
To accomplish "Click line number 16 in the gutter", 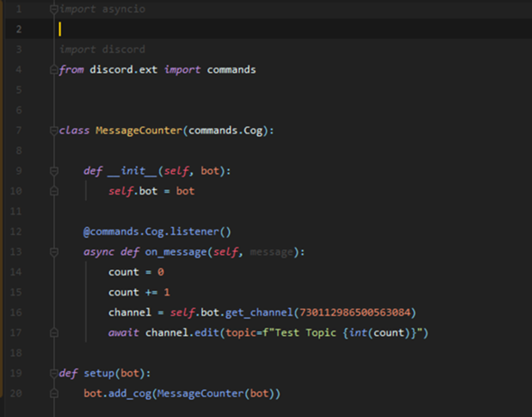I will pyautogui.click(x=16, y=313).
